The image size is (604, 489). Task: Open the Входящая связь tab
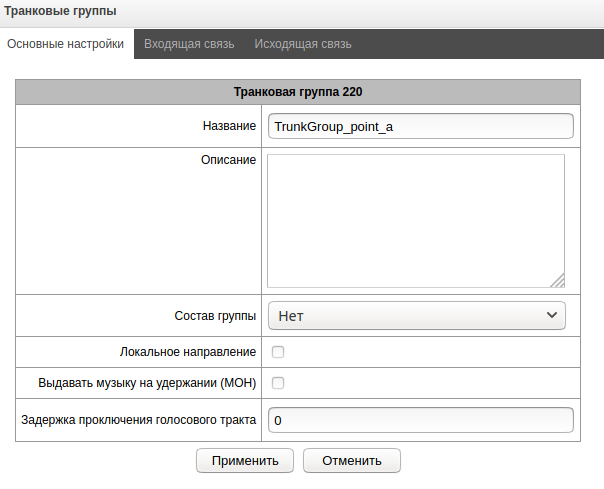pos(189,44)
